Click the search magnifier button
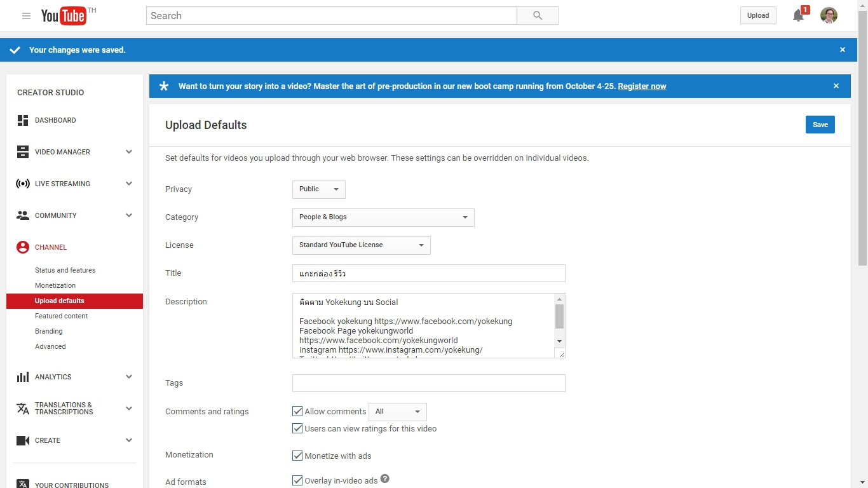The width and height of the screenshot is (868, 488). (x=538, y=16)
